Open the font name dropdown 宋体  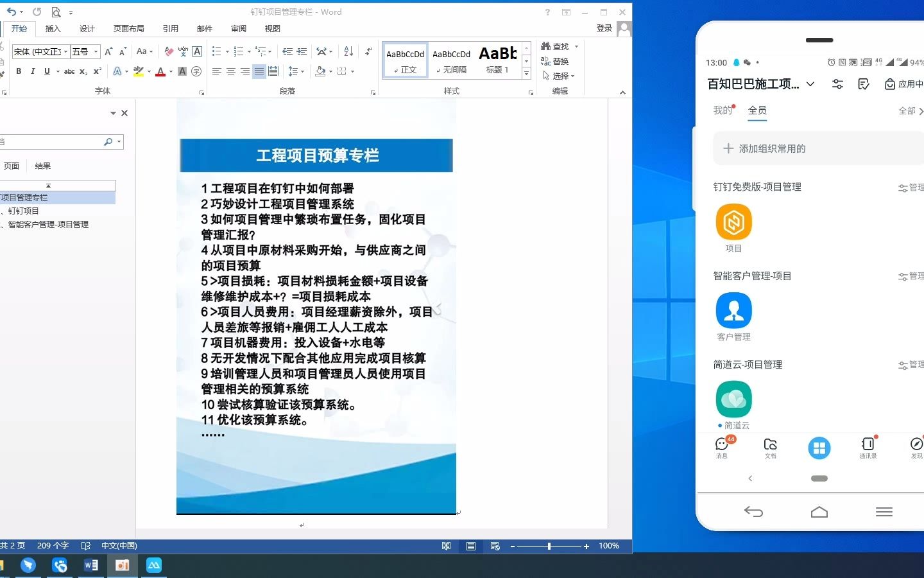(x=65, y=51)
